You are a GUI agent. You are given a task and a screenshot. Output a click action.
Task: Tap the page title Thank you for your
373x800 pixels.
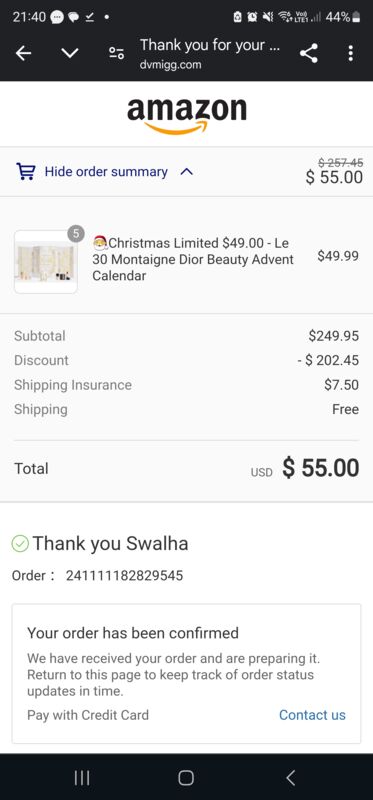tap(210, 45)
